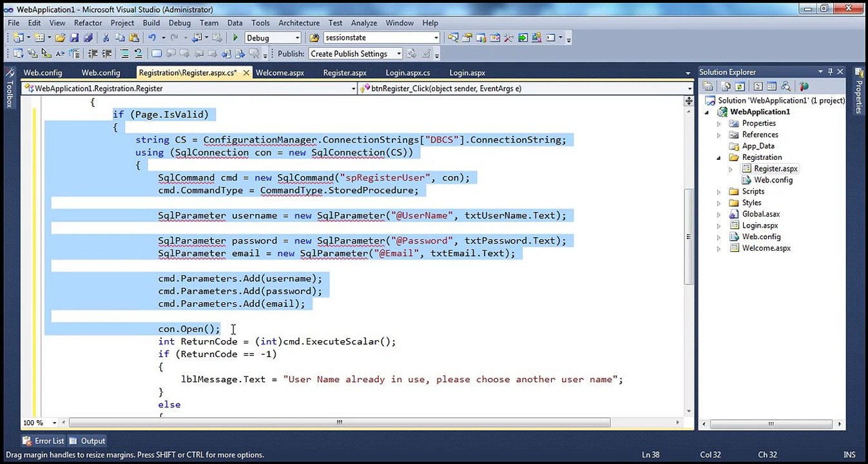Select Global.asax in Solution Explorer
The width and height of the screenshot is (868, 464).
(760, 214)
